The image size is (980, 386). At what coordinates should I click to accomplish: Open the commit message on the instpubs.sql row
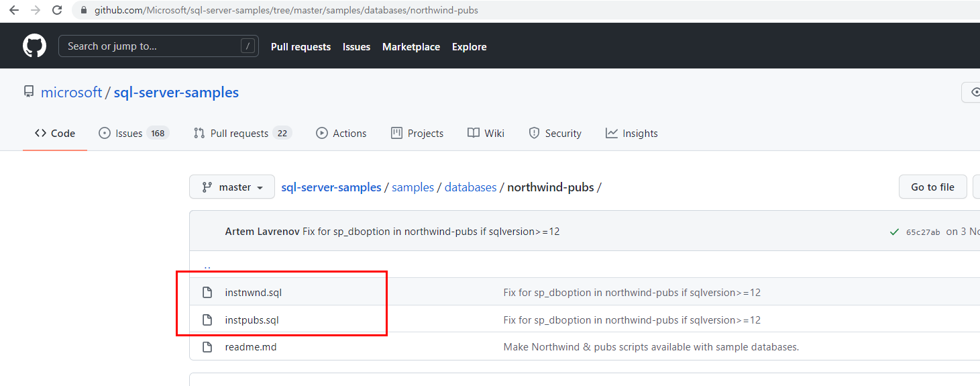pyautogui.click(x=632, y=320)
